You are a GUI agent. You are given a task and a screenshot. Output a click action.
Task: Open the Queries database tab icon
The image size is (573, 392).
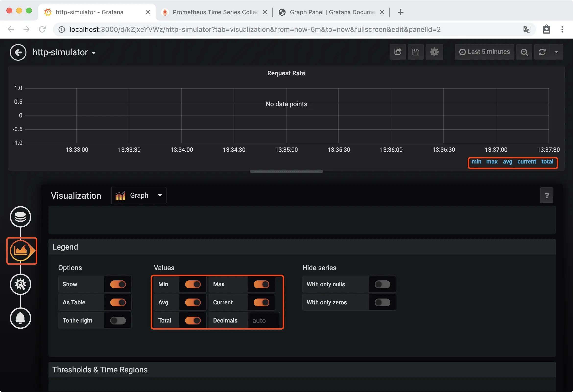point(21,217)
